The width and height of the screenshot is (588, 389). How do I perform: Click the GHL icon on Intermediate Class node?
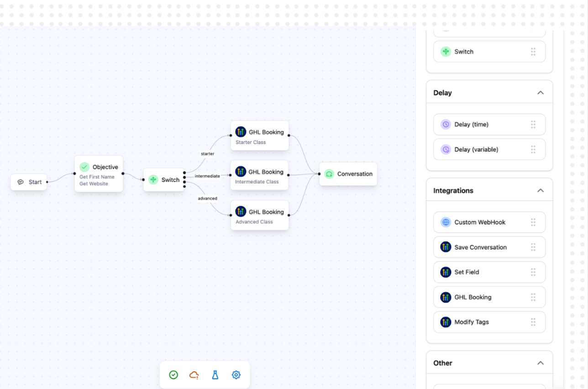click(241, 172)
